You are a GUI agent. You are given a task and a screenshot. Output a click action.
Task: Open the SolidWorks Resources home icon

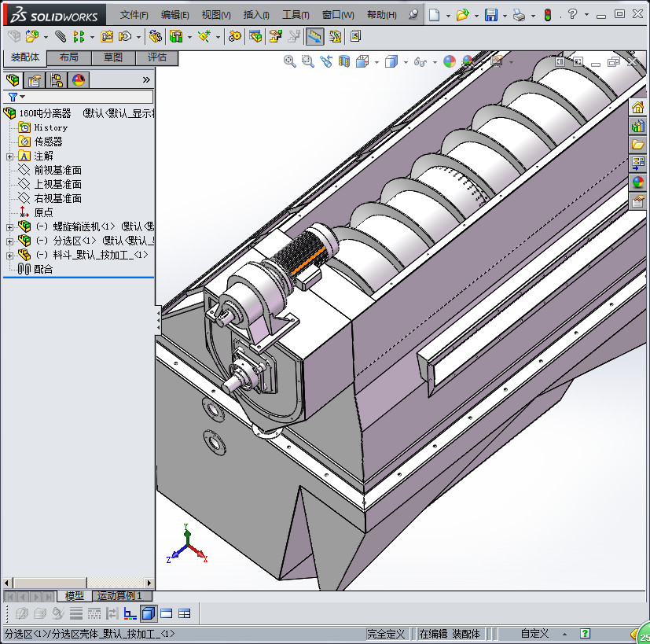(637, 108)
